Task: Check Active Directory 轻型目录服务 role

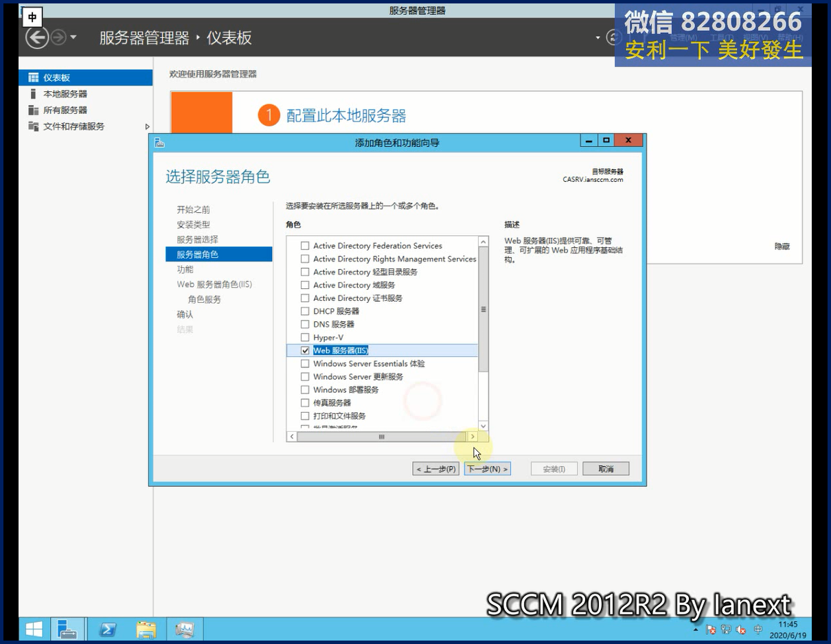Action: coord(305,272)
